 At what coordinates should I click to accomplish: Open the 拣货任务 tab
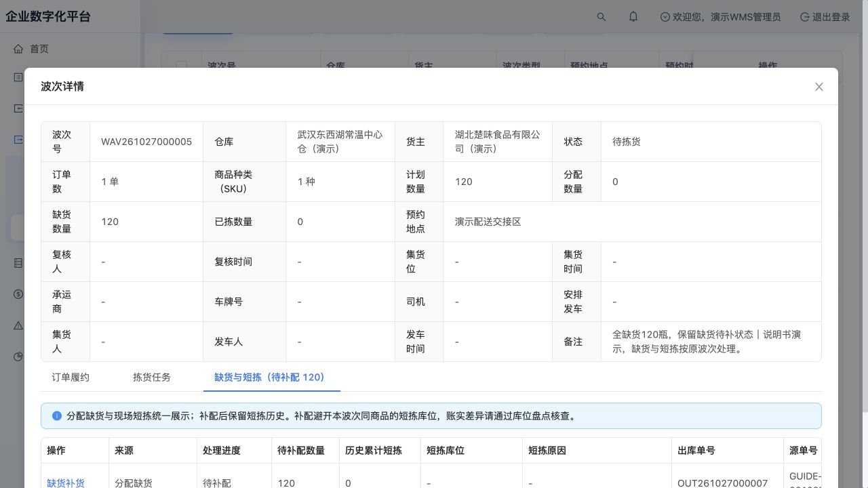152,377
